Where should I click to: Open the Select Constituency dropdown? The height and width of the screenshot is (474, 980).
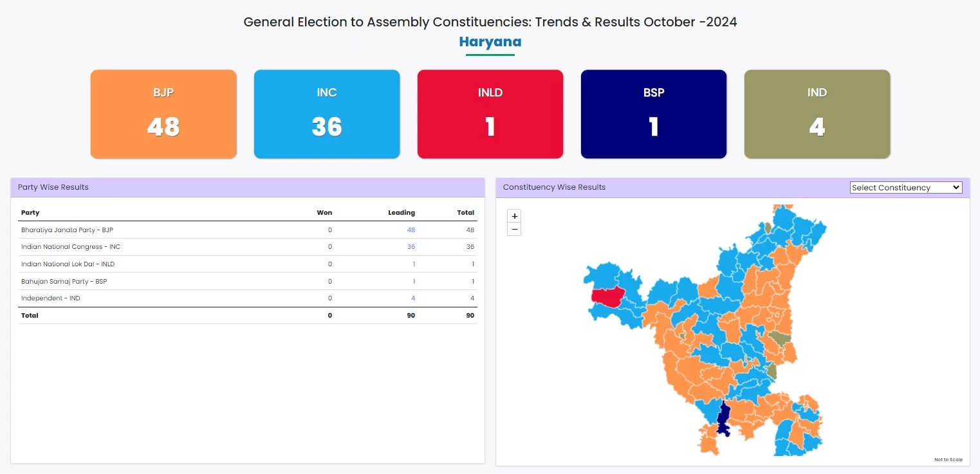click(905, 188)
